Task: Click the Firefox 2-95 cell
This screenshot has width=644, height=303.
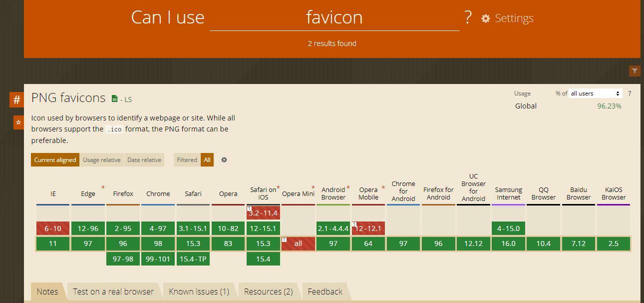Action: click(x=123, y=228)
